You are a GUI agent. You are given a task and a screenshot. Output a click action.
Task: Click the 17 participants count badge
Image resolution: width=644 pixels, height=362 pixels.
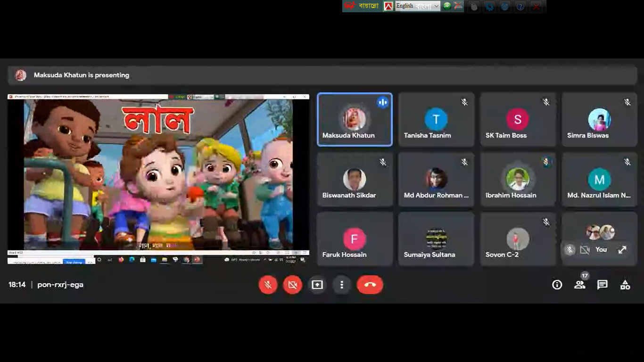click(x=585, y=275)
